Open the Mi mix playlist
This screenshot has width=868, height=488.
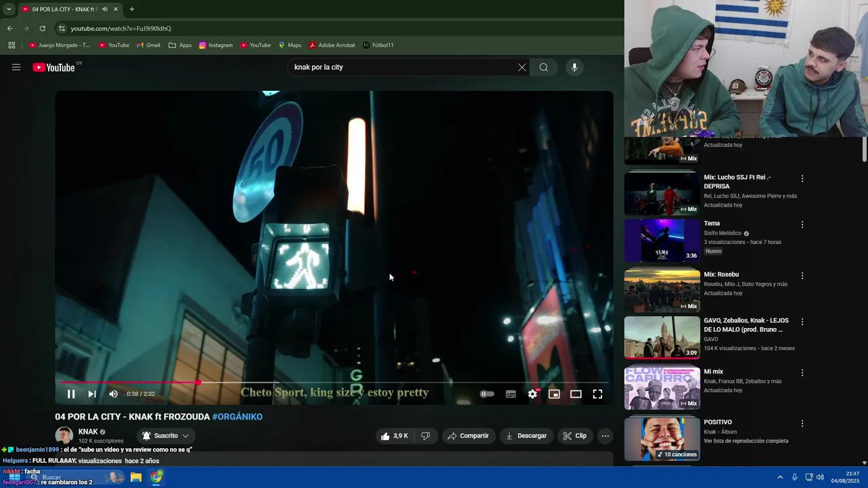click(x=662, y=388)
